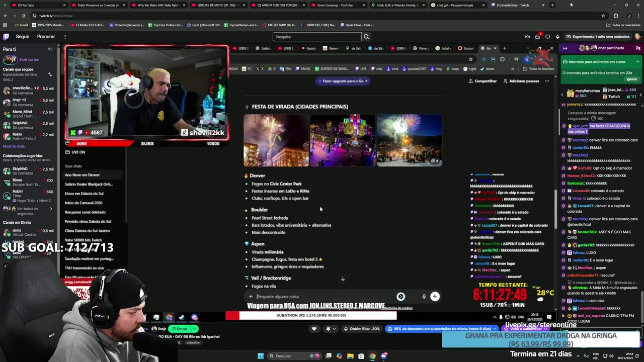The image size is (644, 362).
Task: Click the subathon stream tag
Action: 193,342
